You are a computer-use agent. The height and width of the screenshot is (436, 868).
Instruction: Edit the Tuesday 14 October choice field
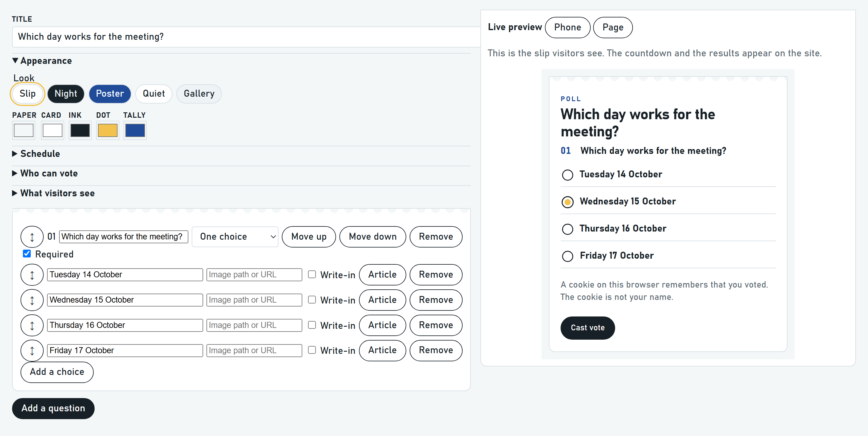pyautogui.click(x=125, y=275)
